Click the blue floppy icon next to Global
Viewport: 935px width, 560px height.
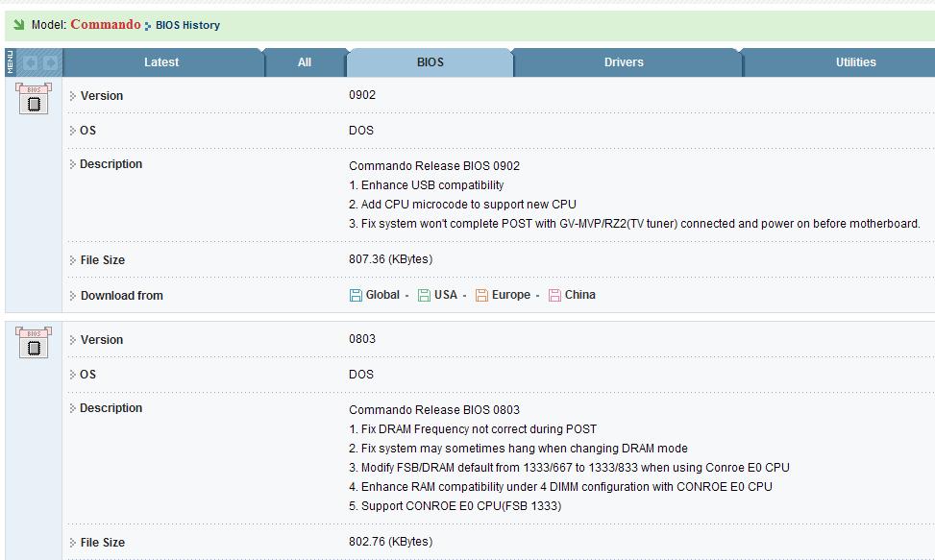[x=356, y=295]
